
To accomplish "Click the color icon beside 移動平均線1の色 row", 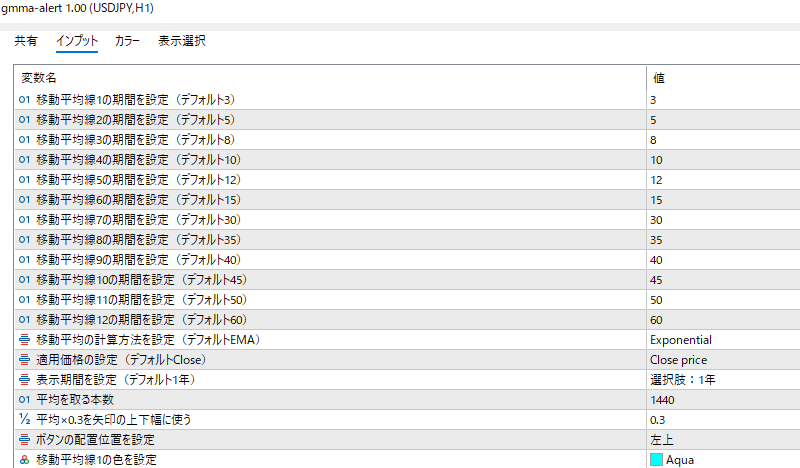I will click(25, 459).
